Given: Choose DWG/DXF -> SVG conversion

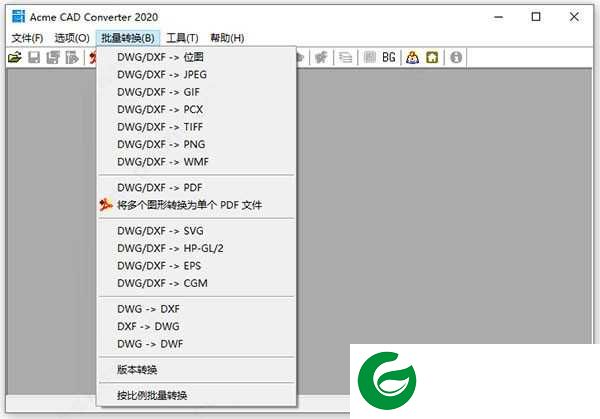Looking at the screenshot, I should [x=197, y=231].
